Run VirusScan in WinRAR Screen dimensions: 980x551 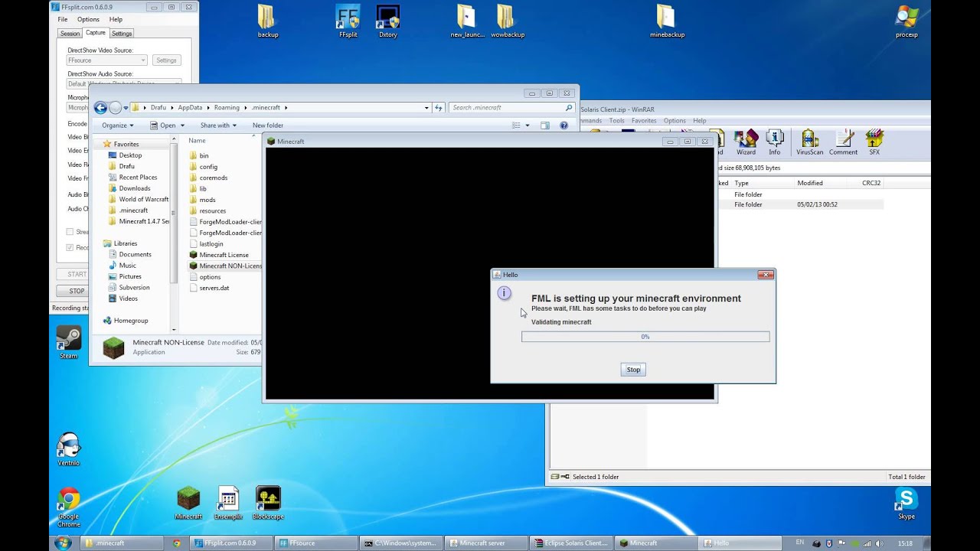coord(809,142)
